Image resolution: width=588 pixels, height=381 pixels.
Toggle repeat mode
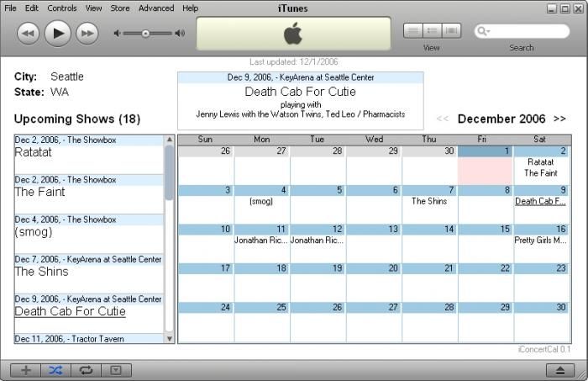[86, 370]
